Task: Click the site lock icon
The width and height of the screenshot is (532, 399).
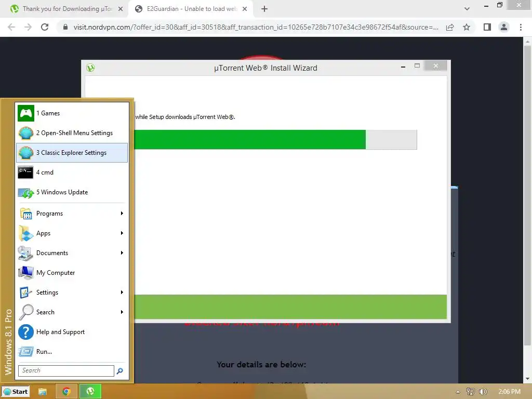Action: click(x=65, y=27)
